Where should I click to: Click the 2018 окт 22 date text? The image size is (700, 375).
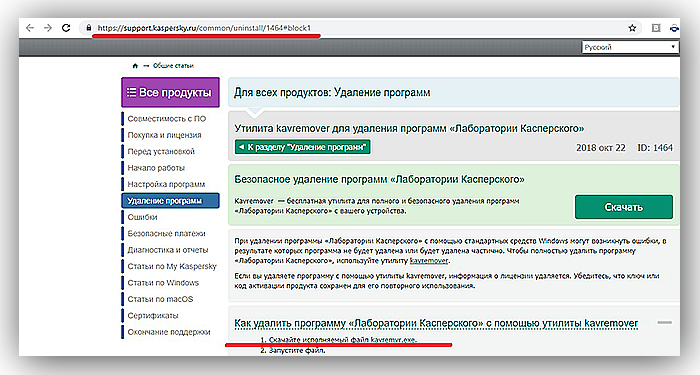[x=600, y=148]
